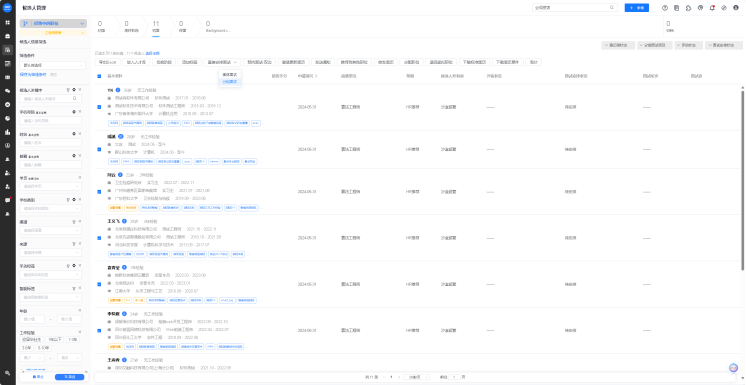The image size is (746, 385).
Task: Open the 智能标签 filter dropdown
Action: click(x=50, y=297)
